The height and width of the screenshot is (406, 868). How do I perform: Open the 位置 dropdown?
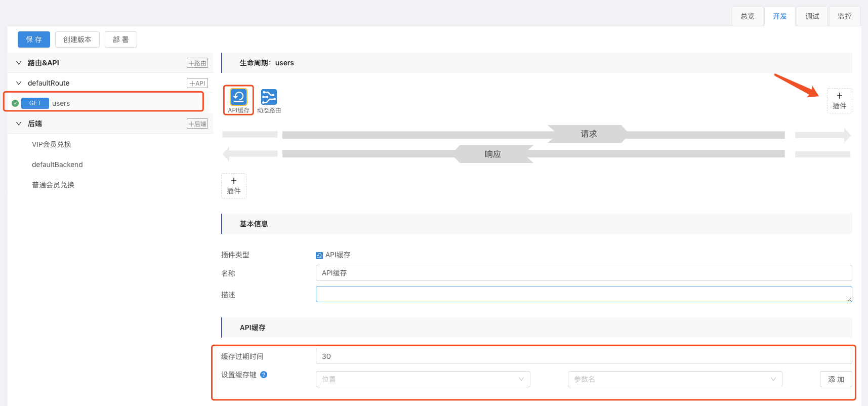pyautogui.click(x=423, y=379)
